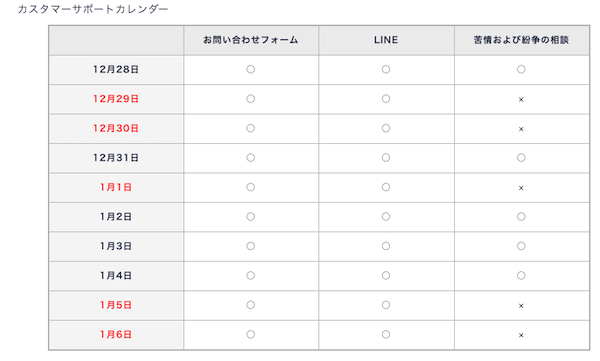Click the お問い合わせフォーム column header

tap(251, 40)
